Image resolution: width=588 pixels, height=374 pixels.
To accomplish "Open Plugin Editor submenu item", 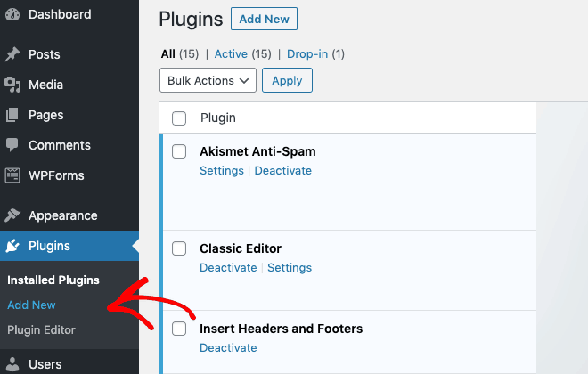I will coord(41,330).
